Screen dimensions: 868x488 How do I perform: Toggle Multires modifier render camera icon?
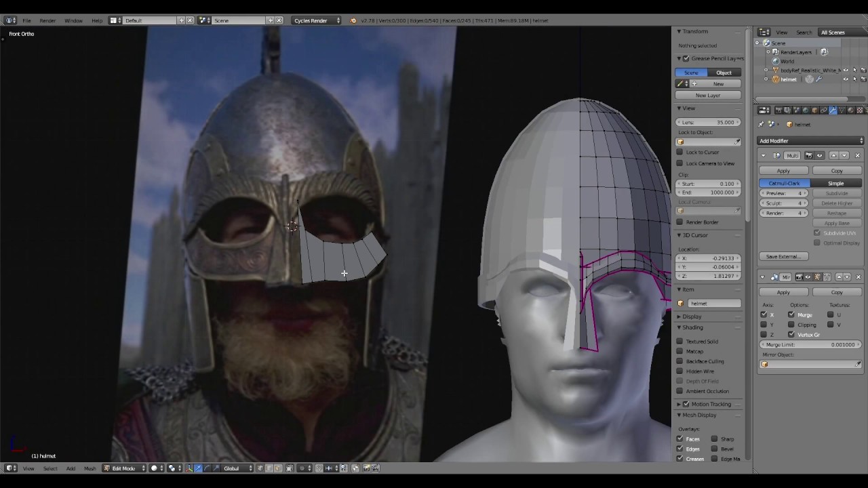click(x=809, y=155)
